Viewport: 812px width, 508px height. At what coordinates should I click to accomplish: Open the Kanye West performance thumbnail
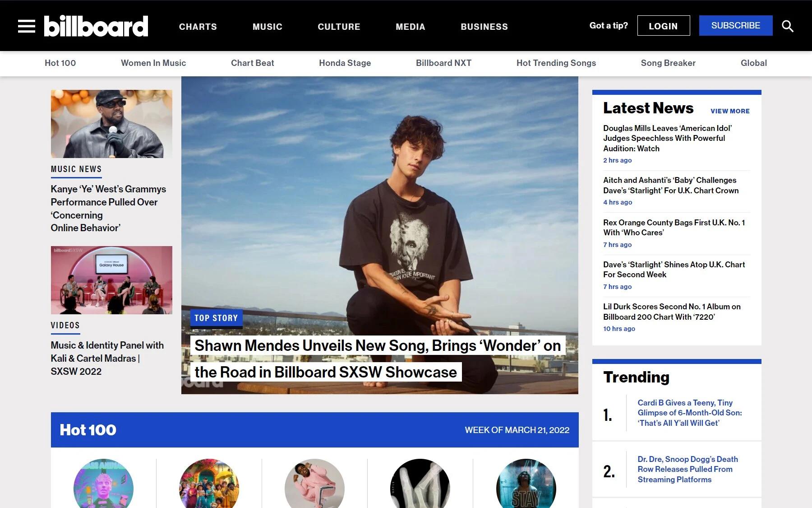pyautogui.click(x=111, y=124)
